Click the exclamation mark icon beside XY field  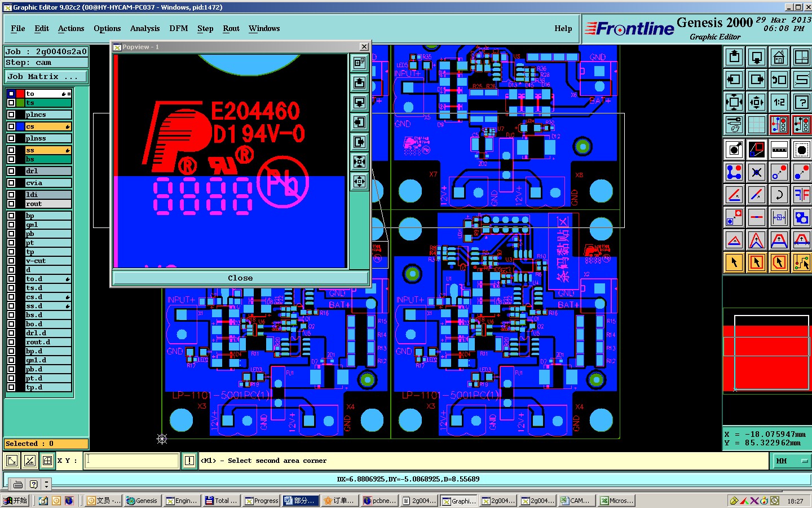coord(189,461)
